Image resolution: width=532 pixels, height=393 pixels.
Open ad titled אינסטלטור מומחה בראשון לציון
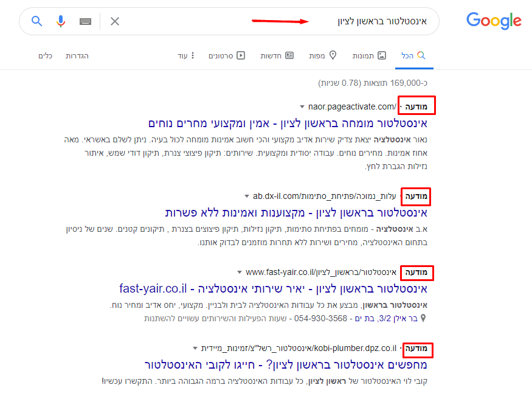pos(288,123)
